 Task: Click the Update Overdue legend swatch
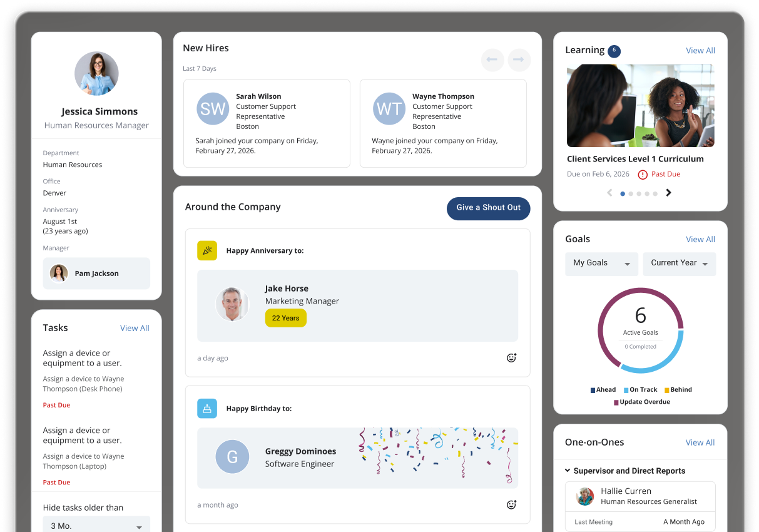click(616, 402)
